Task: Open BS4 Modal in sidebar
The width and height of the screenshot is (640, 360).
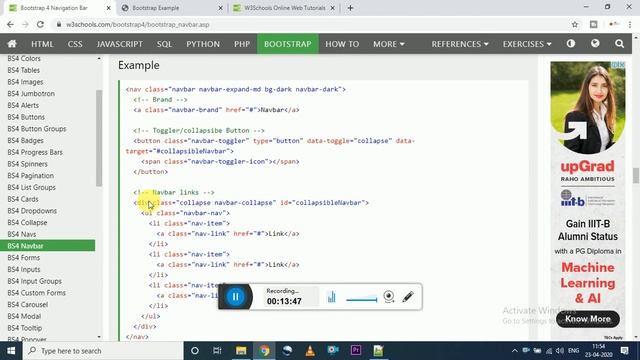Action: point(24,316)
